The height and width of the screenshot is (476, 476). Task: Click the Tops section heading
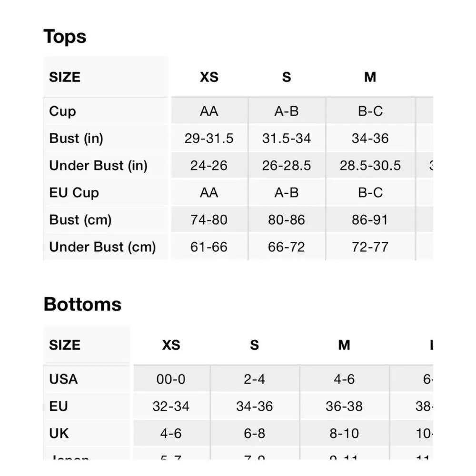[x=65, y=37]
